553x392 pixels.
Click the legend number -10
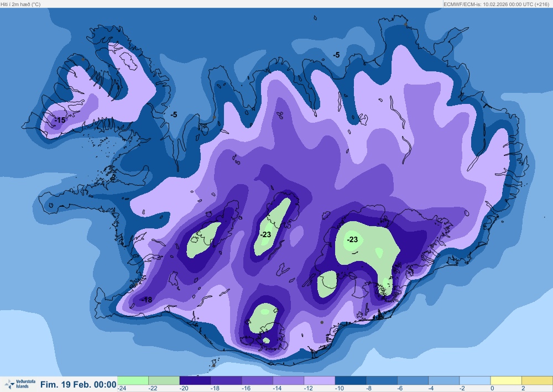point(339,388)
